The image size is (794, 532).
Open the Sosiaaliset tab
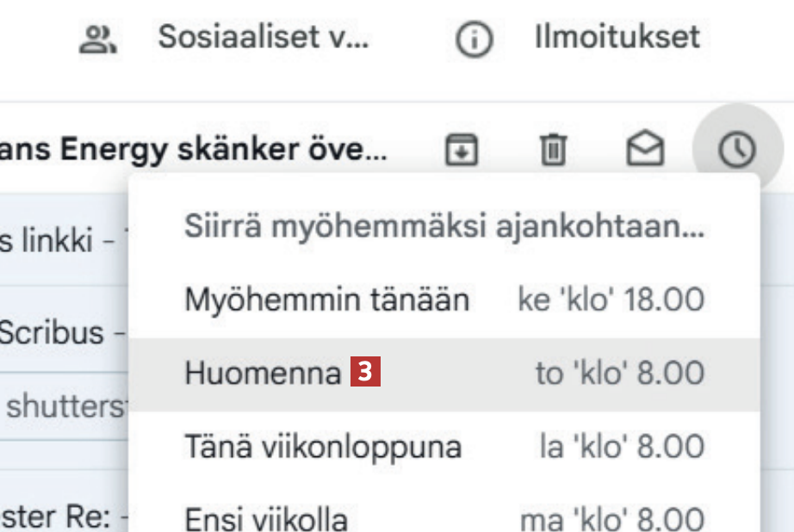[x=263, y=38]
